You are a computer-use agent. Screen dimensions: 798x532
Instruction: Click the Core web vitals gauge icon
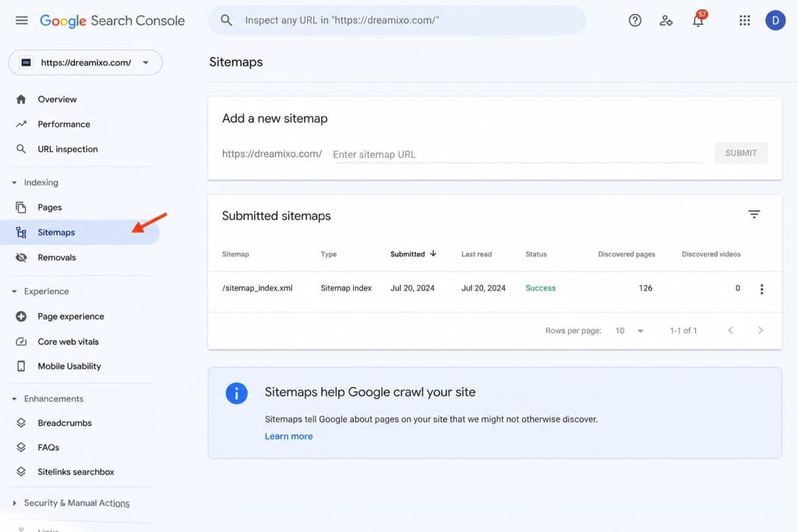click(x=21, y=342)
